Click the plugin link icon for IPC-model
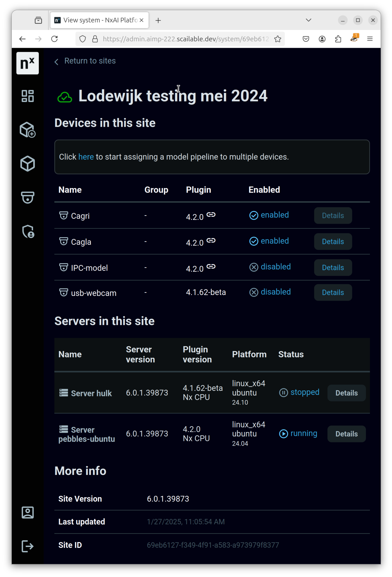The height and width of the screenshot is (577, 392). click(211, 267)
